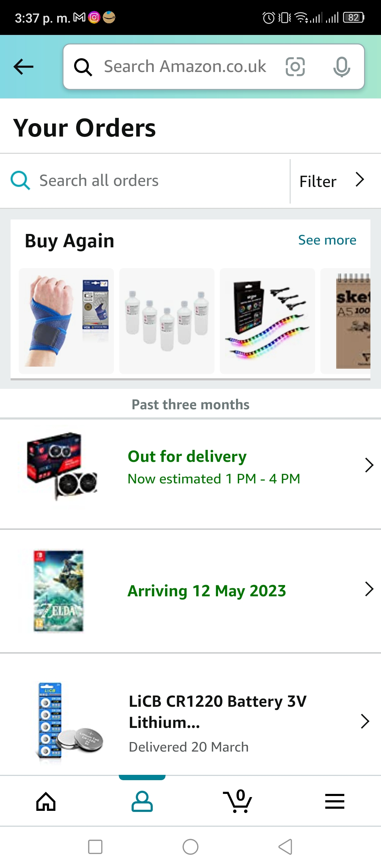Expand the Filter options chevron
The height and width of the screenshot is (868, 381).
pos(359,180)
